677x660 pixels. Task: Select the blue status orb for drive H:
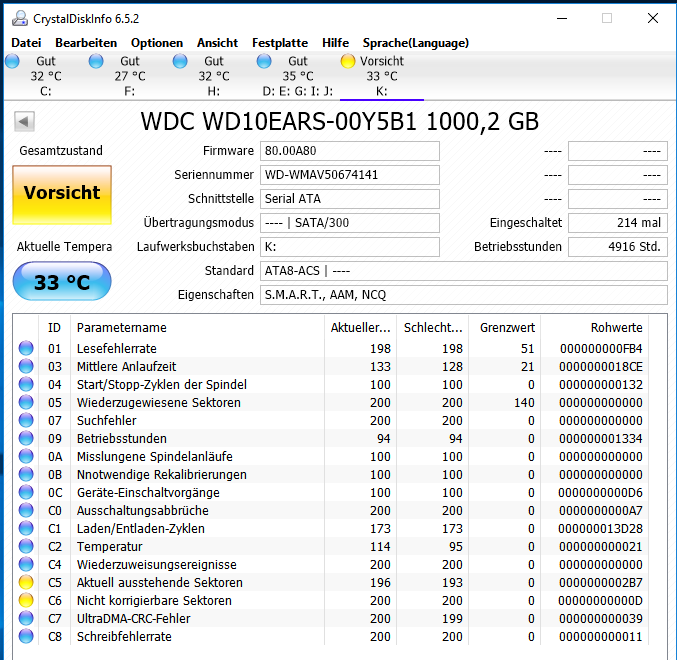tap(180, 61)
